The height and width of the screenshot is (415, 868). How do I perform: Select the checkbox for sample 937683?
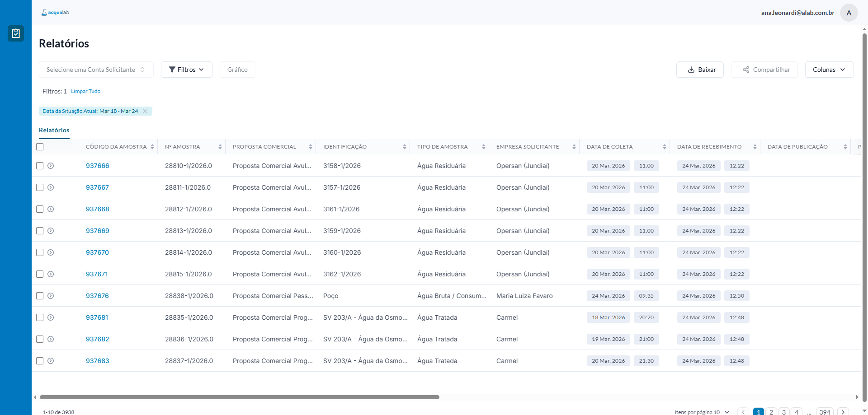[x=40, y=361]
